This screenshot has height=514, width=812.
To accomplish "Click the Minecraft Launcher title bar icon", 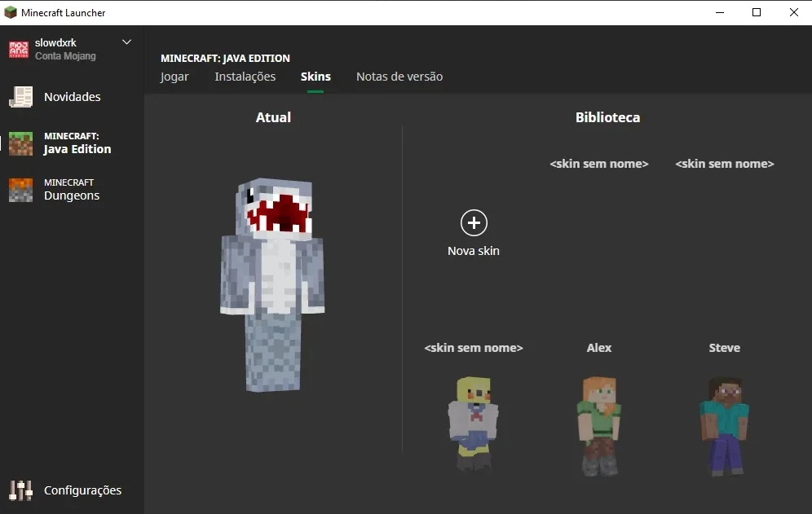I will click(11, 12).
